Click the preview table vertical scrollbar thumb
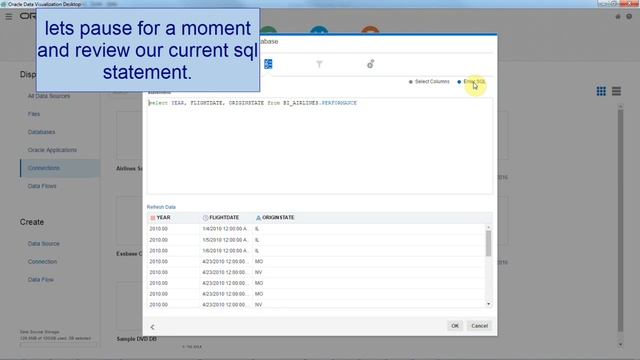This screenshot has width=640, height=360. pos(488,243)
